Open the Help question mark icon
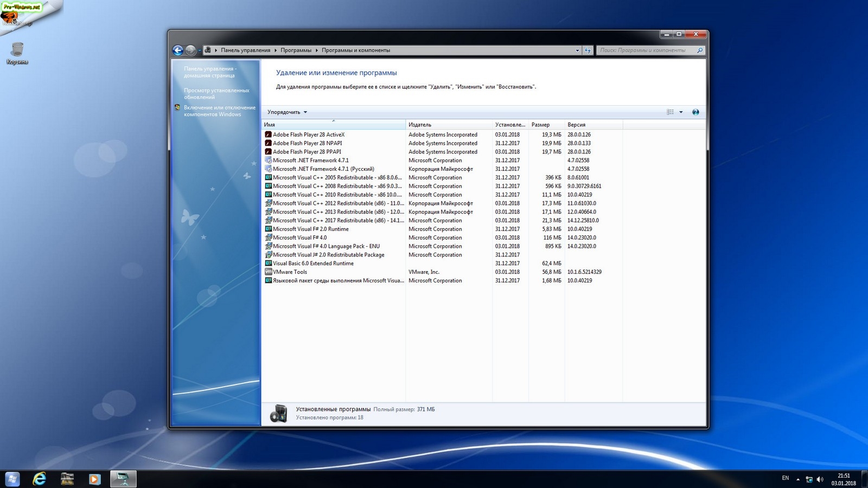868x488 pixels. point(695,112)
